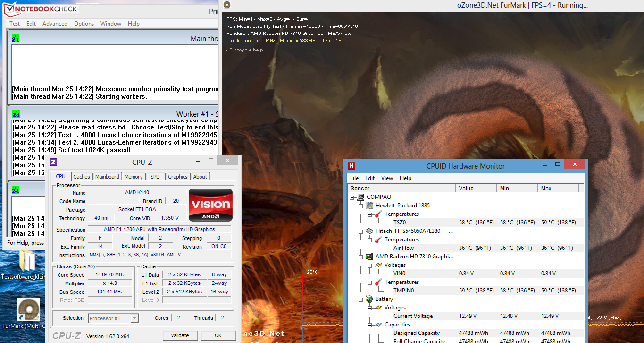644x343 pixels.
Task: Click the Hewlett-Packard 1885 mainboard icon
Action: pos(369,206)
